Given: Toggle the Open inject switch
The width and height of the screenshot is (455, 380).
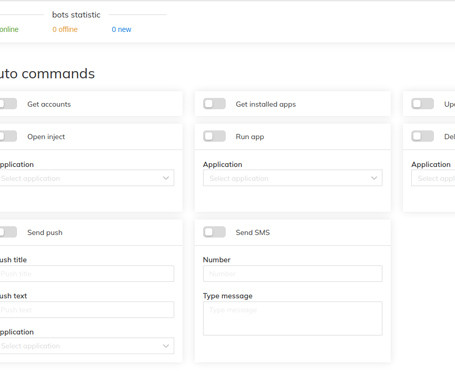Looking at the screenshot, I should click(8, 136).
